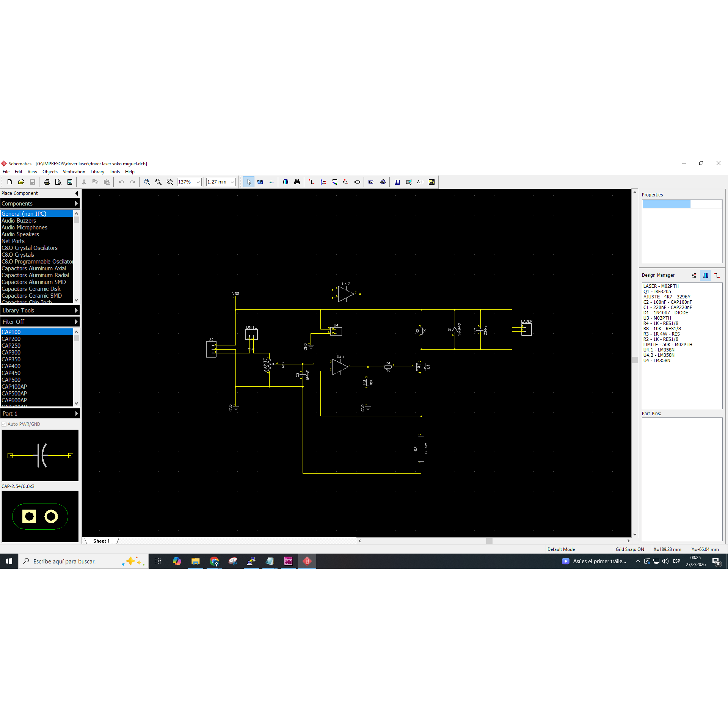Viewport: 728px width, 728px height.
Task: Select Net Ports library in list
Action: click(x=13, y=241)
